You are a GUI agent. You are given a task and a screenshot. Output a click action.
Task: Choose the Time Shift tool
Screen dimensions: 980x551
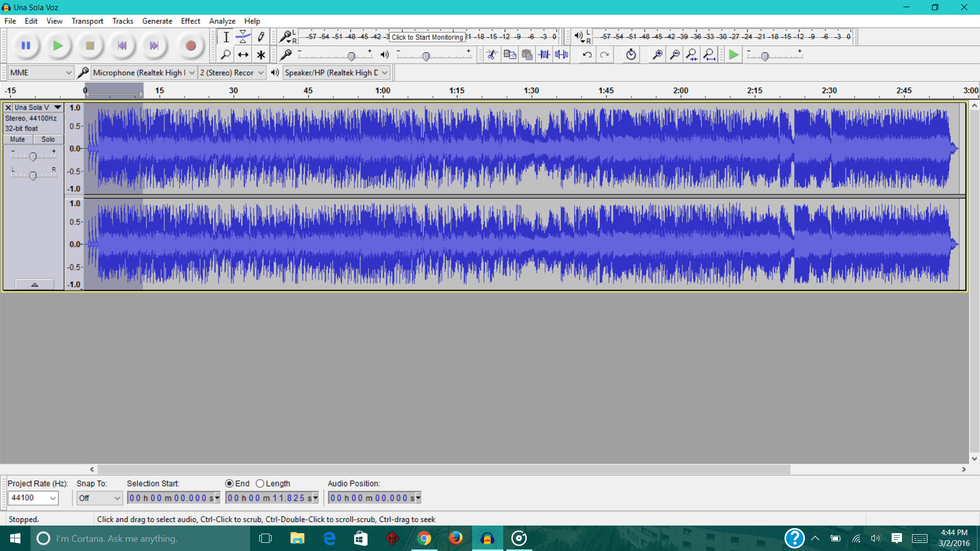point(243,55)
